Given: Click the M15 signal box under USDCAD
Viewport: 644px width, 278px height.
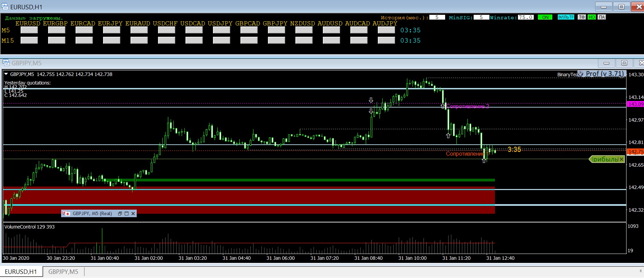Looking at the screenshot, I should pos(194,41).
